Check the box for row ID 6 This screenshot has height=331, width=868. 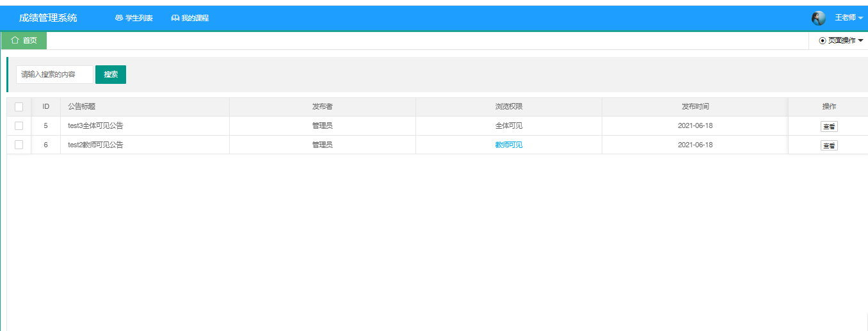point(19,145)
